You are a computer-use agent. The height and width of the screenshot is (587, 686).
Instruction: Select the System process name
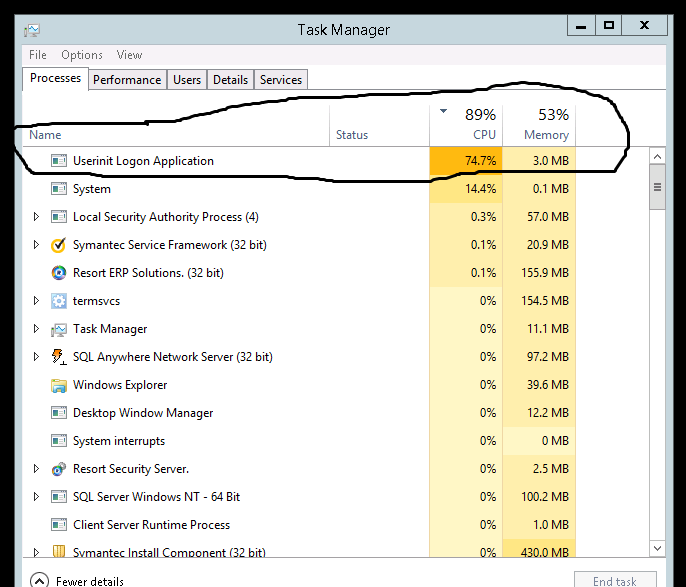tap(92, 189)
